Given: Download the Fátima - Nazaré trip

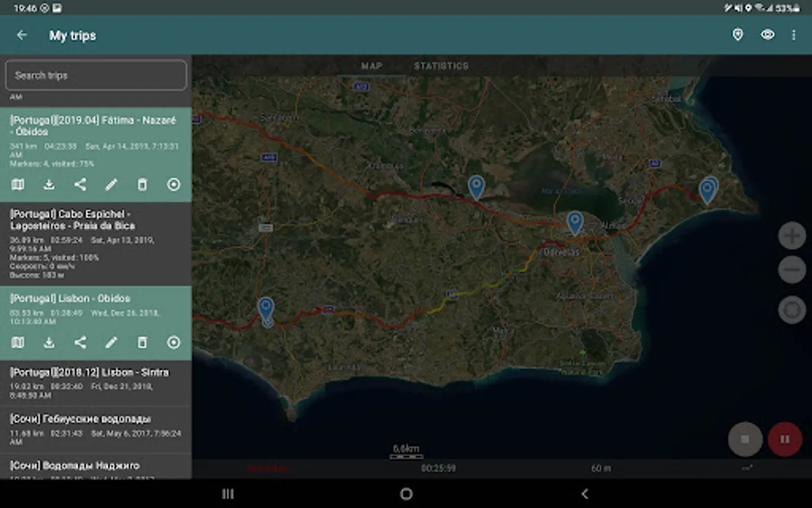Looking at the screenshot, I should click(x=49, y=185).
